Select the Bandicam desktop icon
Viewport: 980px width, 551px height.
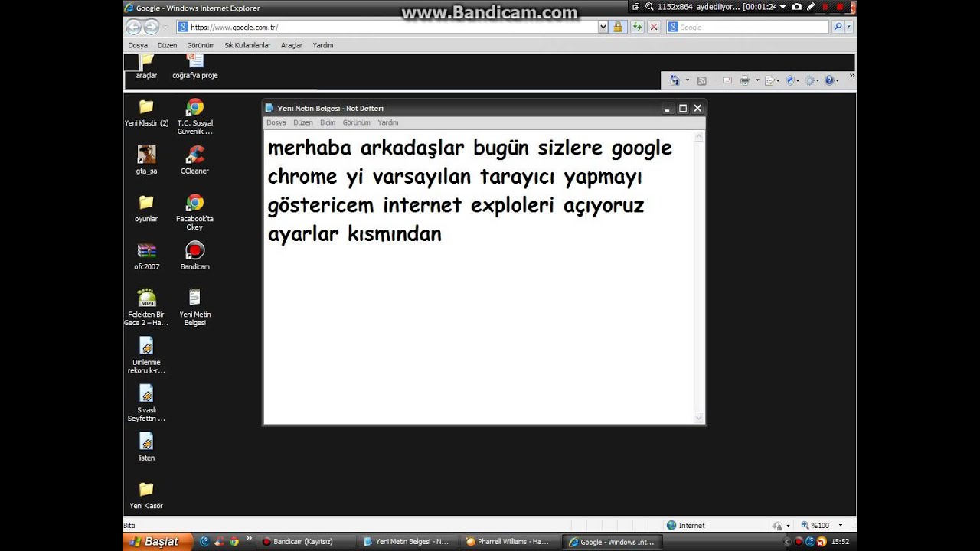pyautogui.click(x=194, y=256)
